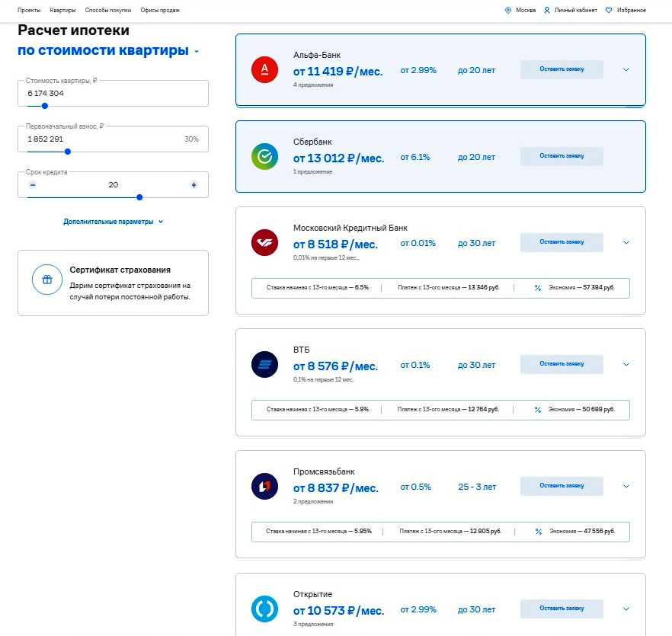Click the Sberbank logo icon
The image size is (672, 636).
[x=264, y=156]
